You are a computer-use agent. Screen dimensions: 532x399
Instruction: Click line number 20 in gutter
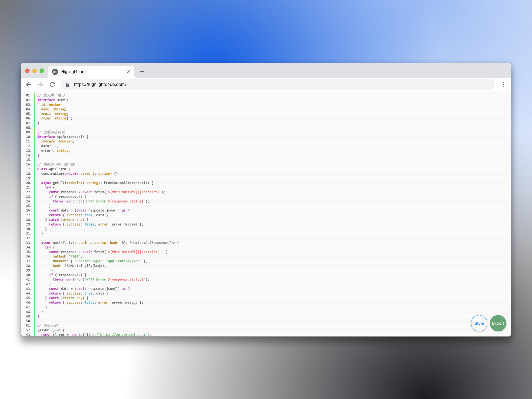(29, 183)
